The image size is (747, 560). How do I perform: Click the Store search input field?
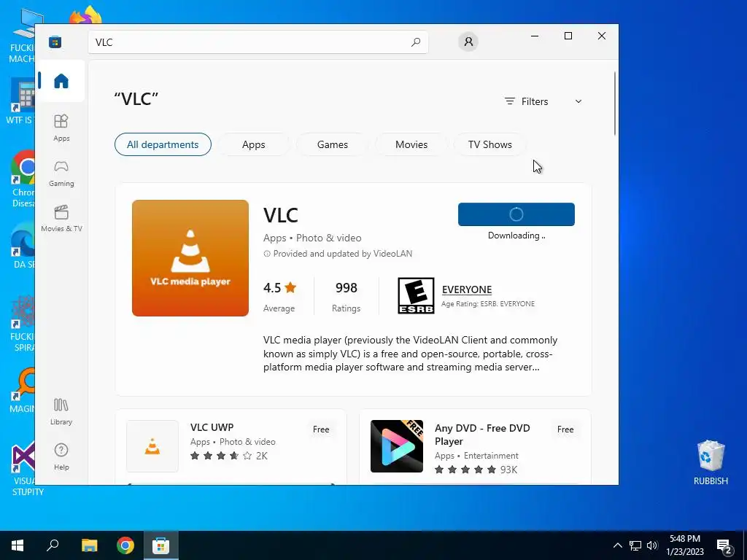point(258,42)
